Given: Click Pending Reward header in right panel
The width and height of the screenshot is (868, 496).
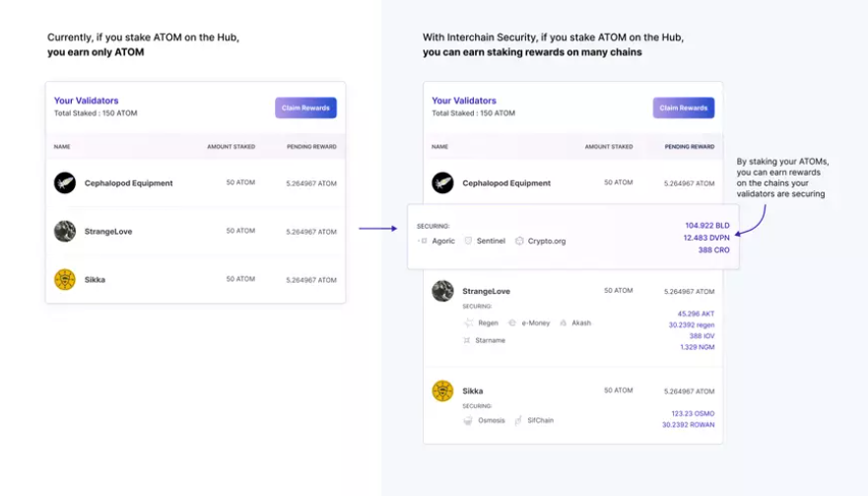Looking at the screenshot, I should click(690, 147).
